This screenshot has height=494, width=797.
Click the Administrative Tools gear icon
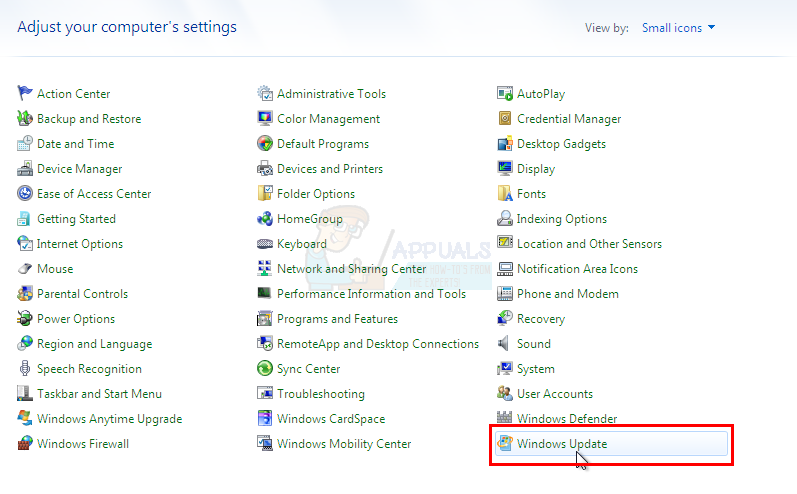[264, 94]
